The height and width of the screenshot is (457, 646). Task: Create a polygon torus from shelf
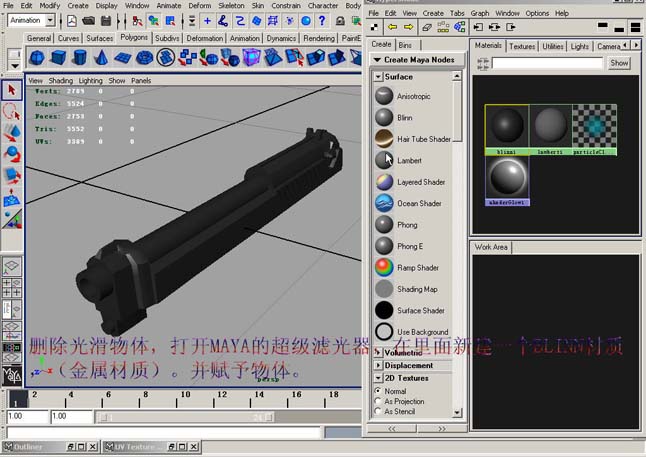[x=144, y=57]
